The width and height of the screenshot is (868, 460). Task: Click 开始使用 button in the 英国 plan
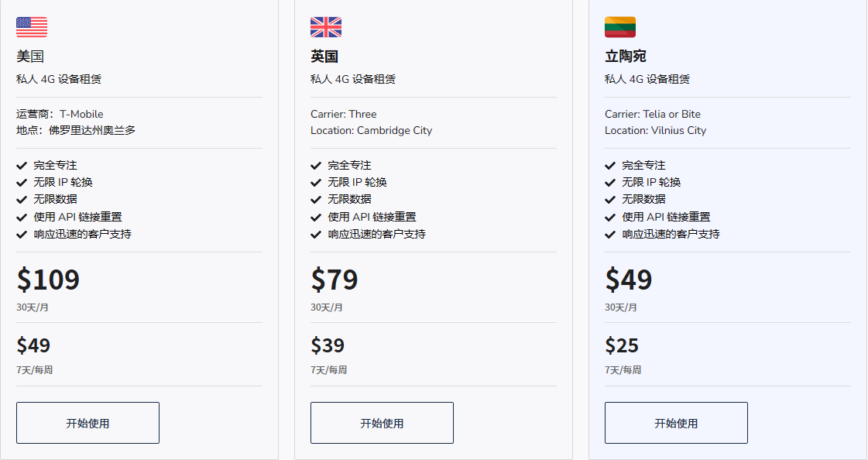(382, 423)
